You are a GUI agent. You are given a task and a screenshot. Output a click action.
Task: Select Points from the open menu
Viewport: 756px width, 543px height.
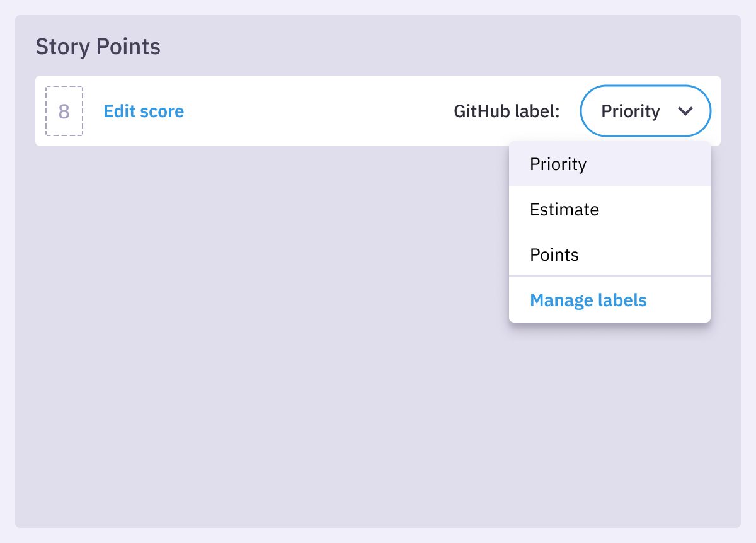(x=554, y=254)
